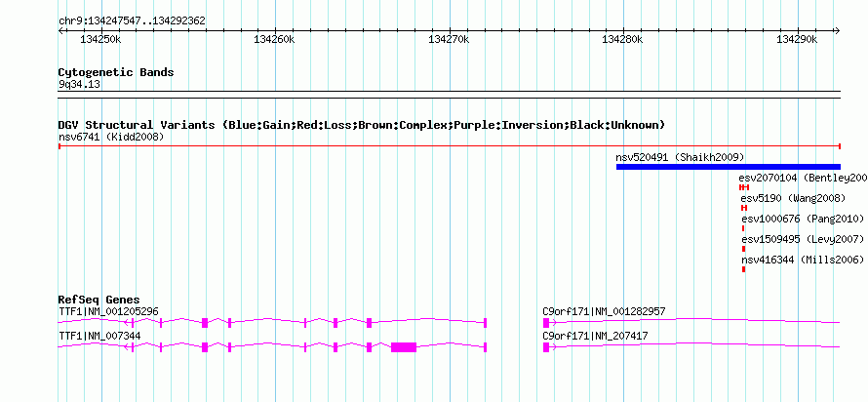The width and height of the screenshot is (868, 402).
Task: Click the first exon of C9orf171 NM_207417
Action: click(x=546, y=347)
